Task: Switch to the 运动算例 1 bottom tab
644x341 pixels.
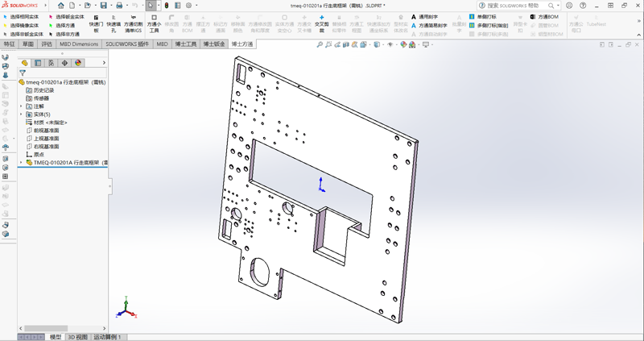Action: pyautogui.click(x=107, y=337)
